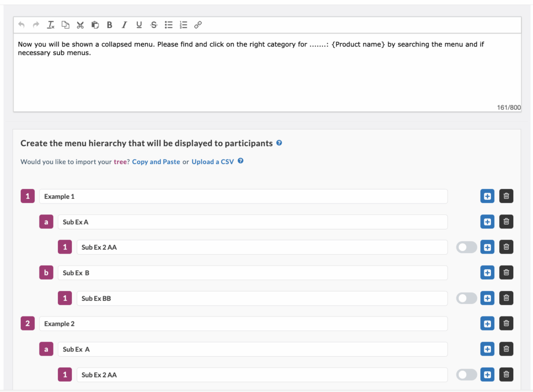The height and width of the screenshot is (392, 533).
Task: Apply underline formatting
Action: 138,24
